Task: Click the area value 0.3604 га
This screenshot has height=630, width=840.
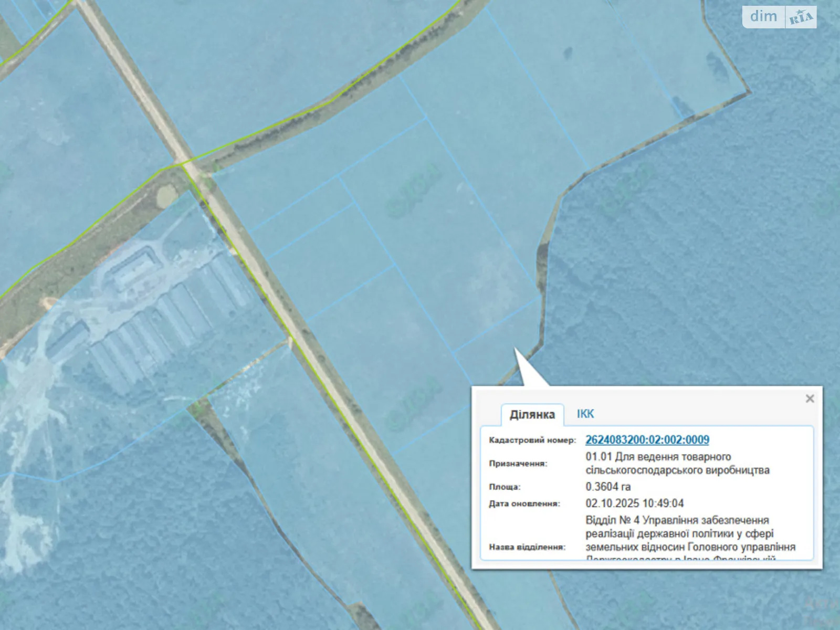Action: click(608, 487)
